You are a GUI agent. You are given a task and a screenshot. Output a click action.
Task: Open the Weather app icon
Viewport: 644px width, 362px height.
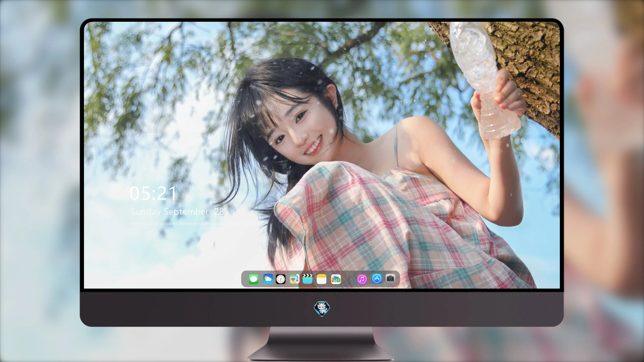click(268, 279)
